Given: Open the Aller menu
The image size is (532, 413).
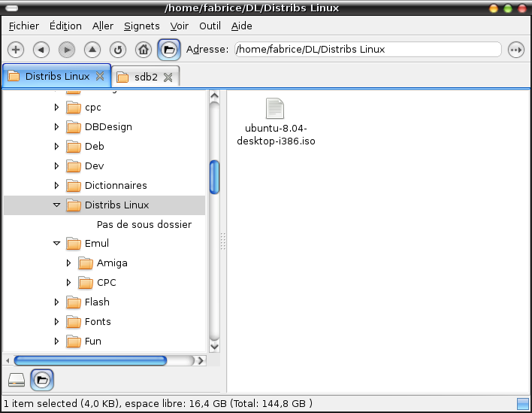Looking at the screenshot, I should pyautogui.click(x=103, y=26).
